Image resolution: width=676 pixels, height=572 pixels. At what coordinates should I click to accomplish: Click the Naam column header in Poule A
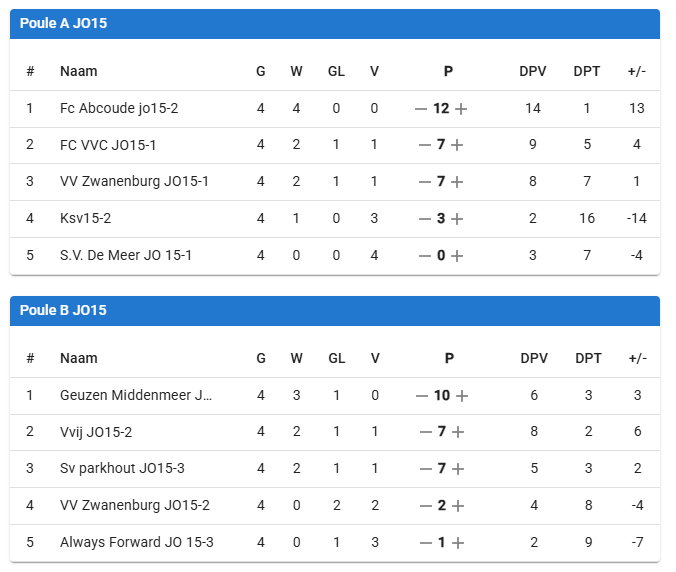click(x=79, y=71)
